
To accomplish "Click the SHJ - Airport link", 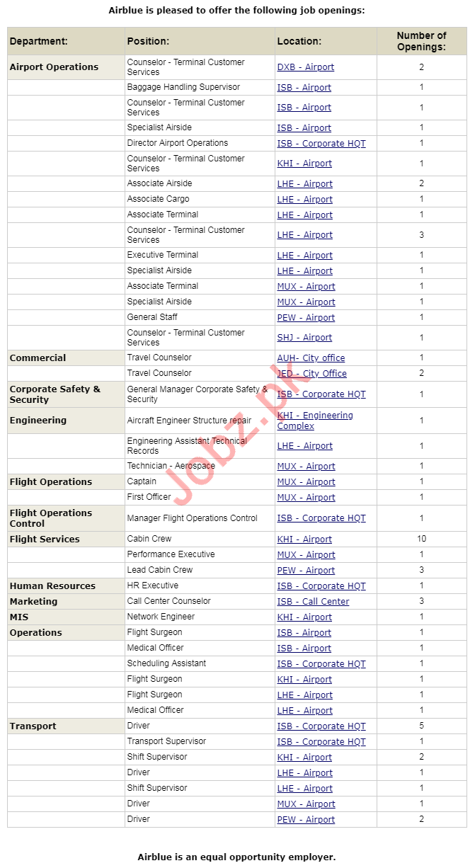I will pyautogui.click(x=304, y=338).
